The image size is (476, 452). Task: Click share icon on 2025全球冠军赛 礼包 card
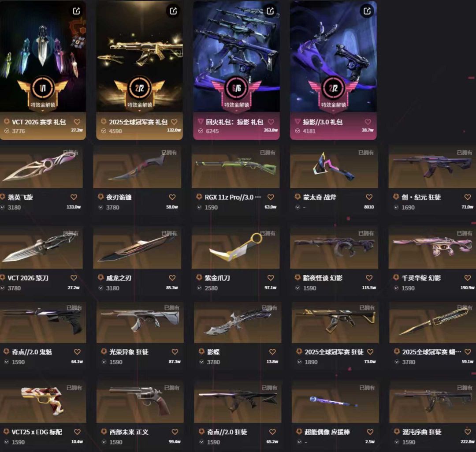[x=173, y=11]
